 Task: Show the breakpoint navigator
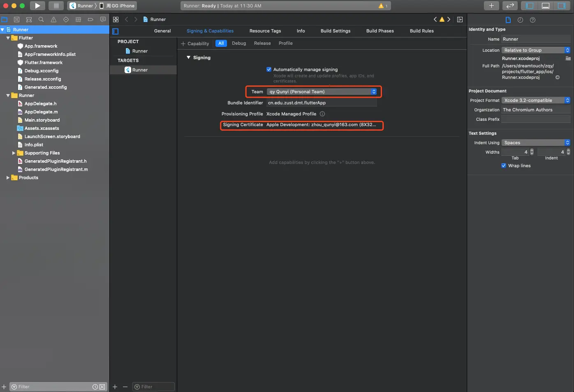pos(90,19)
